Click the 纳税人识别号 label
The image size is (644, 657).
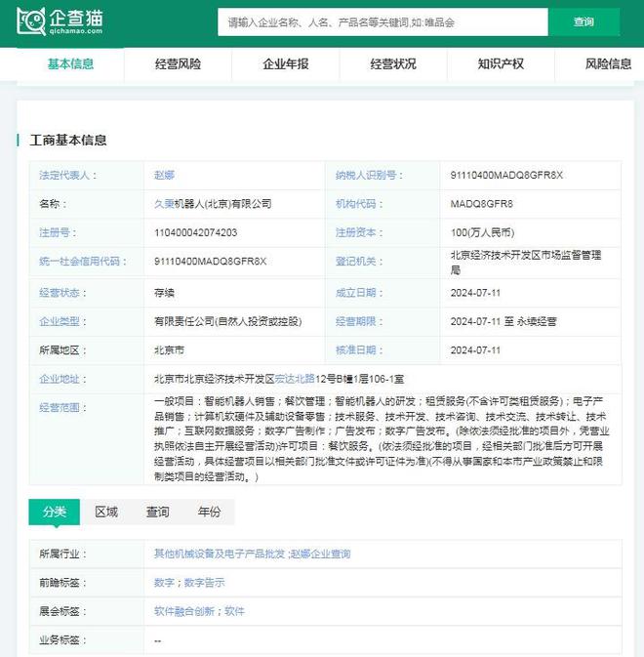[369, 175]
